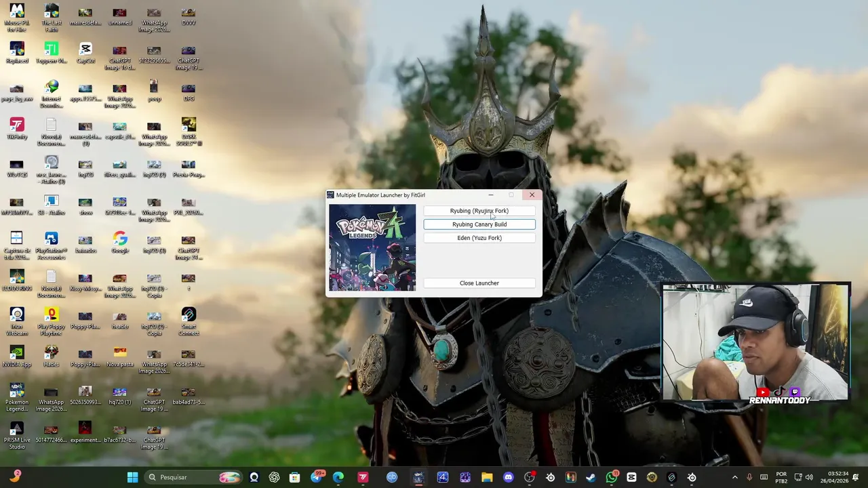Open Microsoft Store from the taskbar
Screen dimensions: 868x488
coord(295,477)
